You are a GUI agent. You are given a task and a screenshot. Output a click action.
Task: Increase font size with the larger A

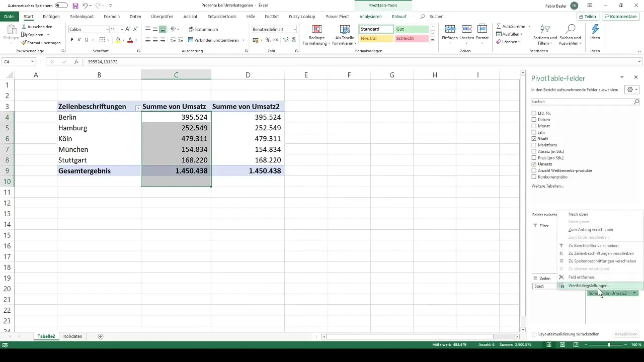click(x=127, y=29)
